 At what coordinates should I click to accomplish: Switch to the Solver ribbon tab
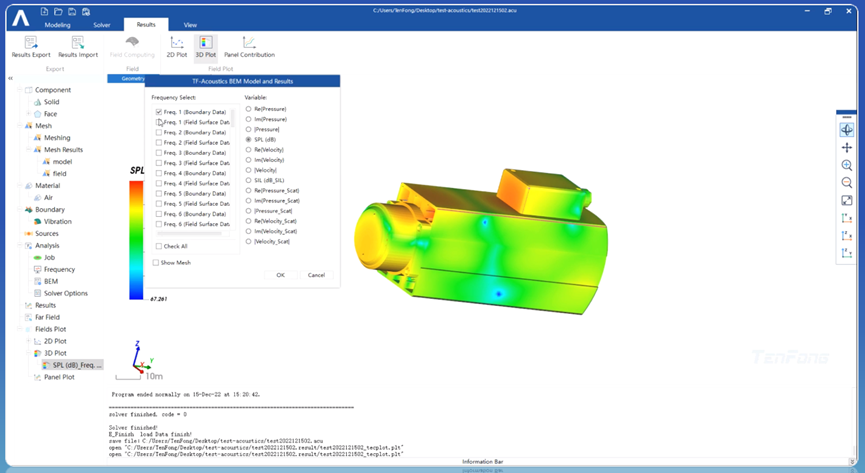coord(102,25)
